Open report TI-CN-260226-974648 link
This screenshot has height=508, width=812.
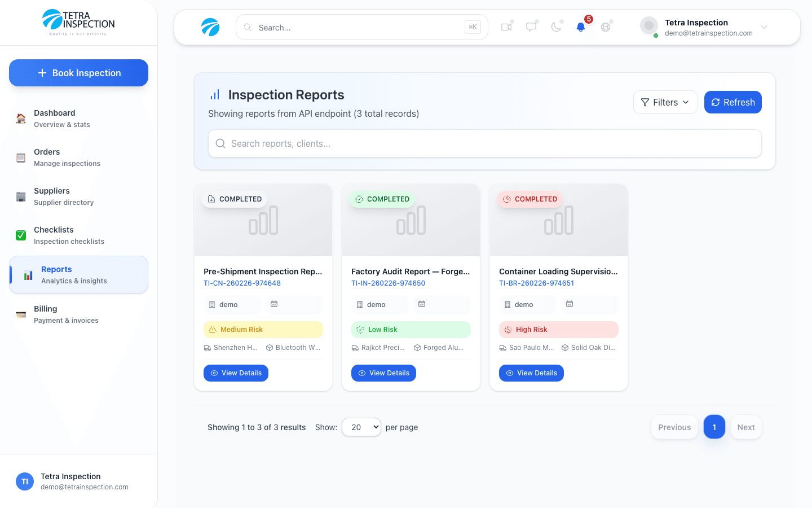(242, 283)
